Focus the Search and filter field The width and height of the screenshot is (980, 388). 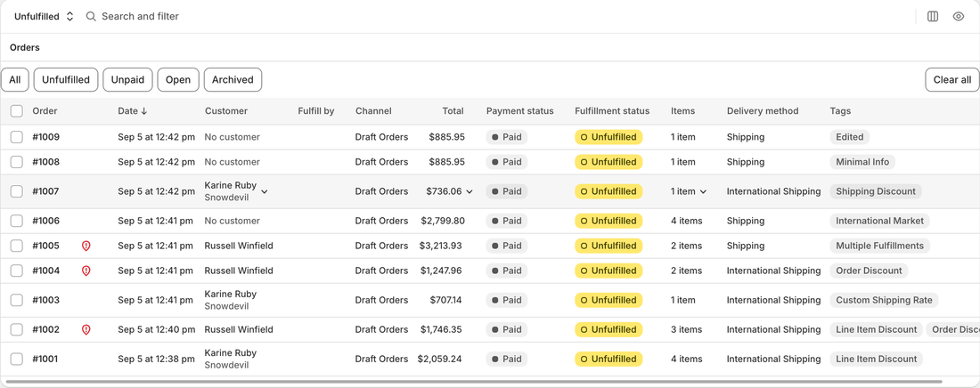click(x=140, y=16)
